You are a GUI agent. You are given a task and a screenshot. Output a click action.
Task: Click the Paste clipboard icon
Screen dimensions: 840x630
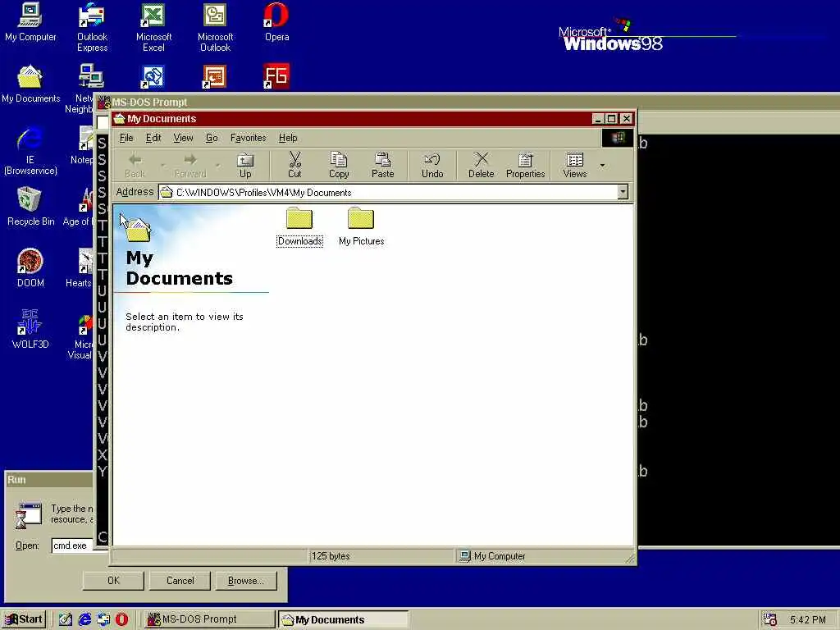[x=382, y=165]
